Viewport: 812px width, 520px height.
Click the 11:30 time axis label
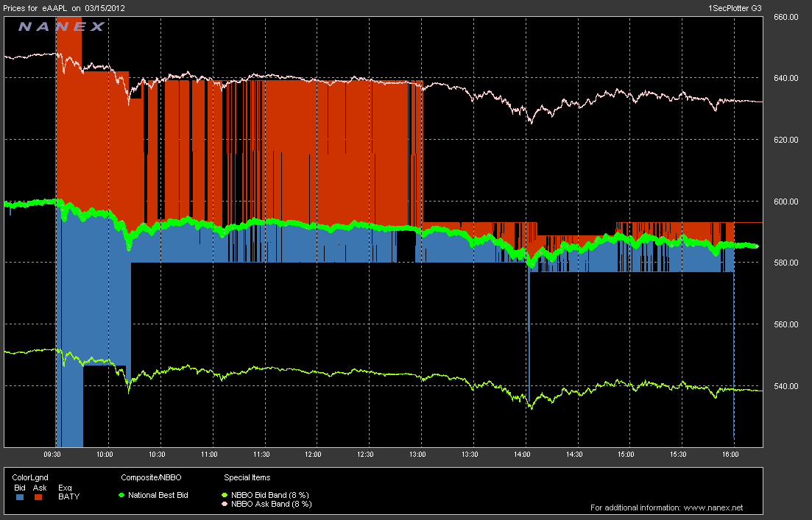click(x=261, y=455)
